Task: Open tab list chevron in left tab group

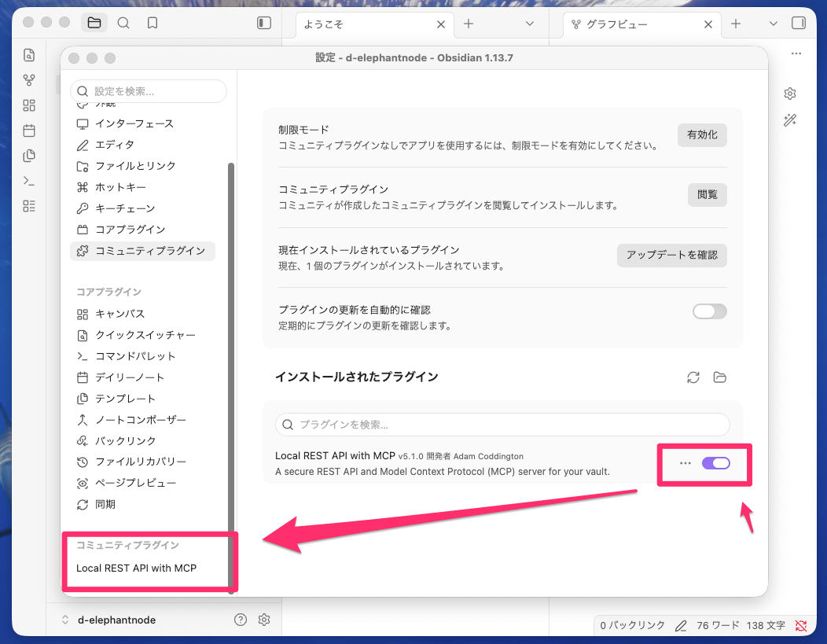Action: click(530, 24)
